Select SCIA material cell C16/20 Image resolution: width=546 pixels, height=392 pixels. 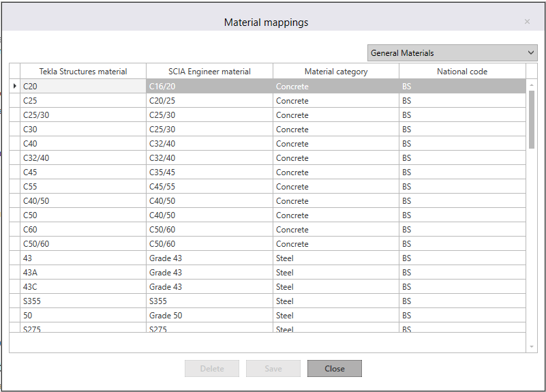210,86
